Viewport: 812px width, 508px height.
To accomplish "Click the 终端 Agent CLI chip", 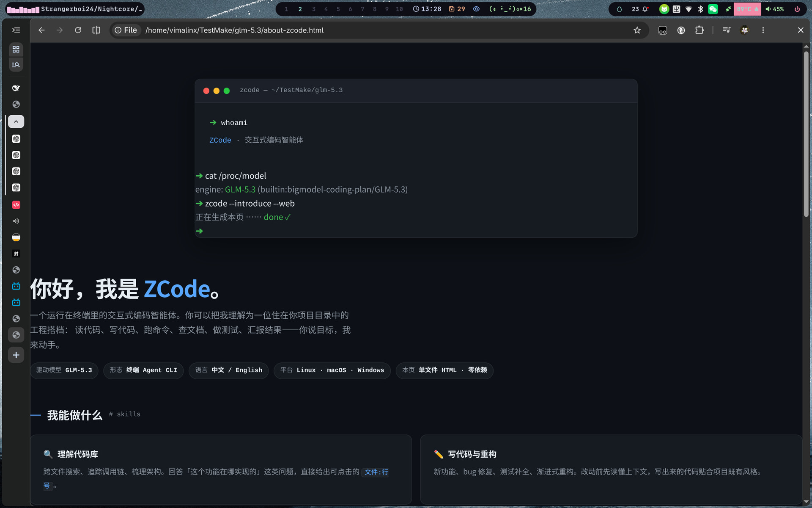I will click(143, 370).
